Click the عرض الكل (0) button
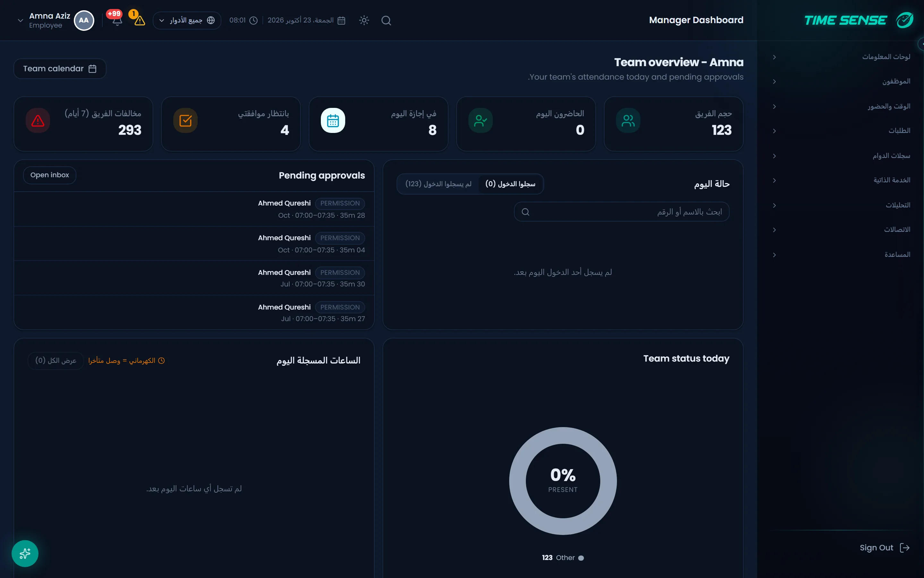The image size is (924, 578). pyautogui.click(x=56, y=361)
